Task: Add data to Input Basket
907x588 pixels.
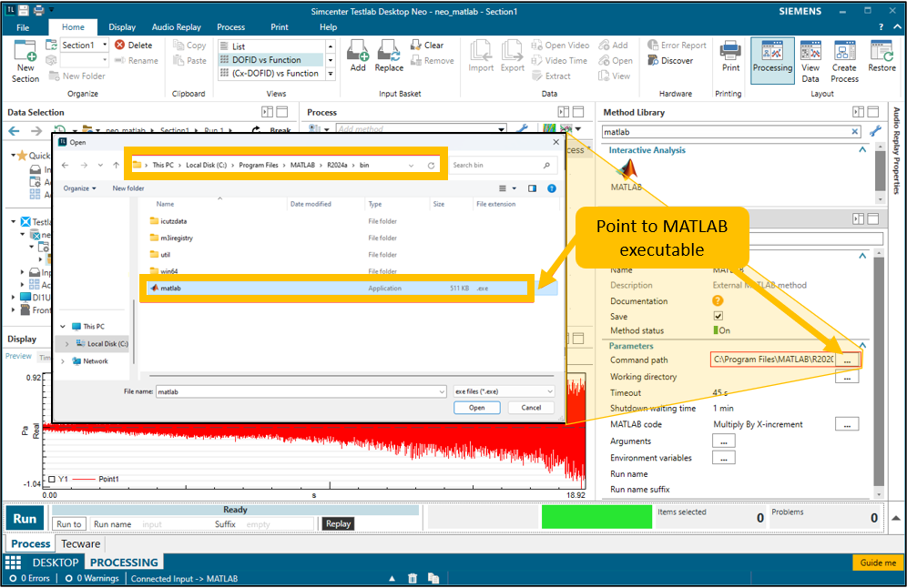Action: pos(358,56)
